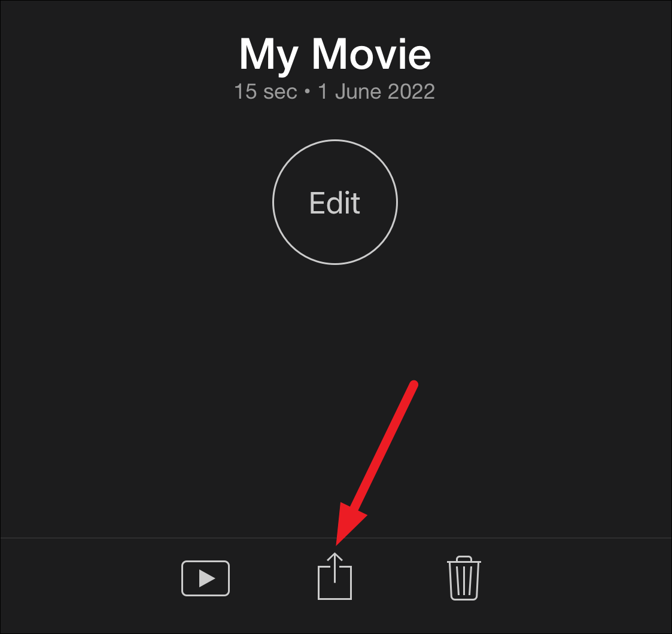Viewport: 672px width, 634px height.
Task: Open share sheet for My Movie
Action: [x=335, y=576]
